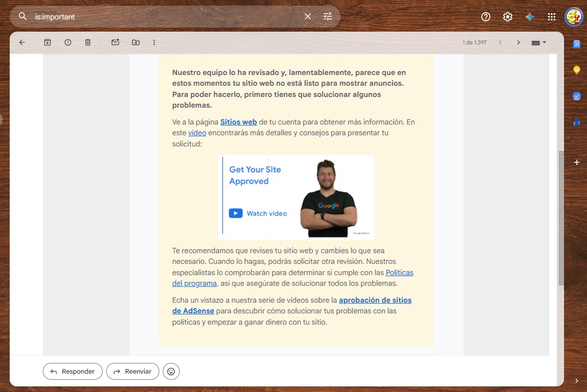
Task: Open the Help question mark menu
Action: pyautogui.click(x=485, y=17)
